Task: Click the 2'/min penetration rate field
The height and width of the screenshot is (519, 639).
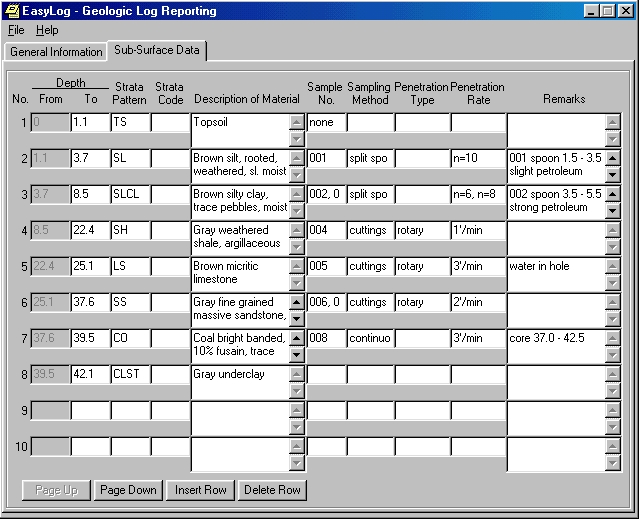Action: pyautogui.click(x=478, y=302)
